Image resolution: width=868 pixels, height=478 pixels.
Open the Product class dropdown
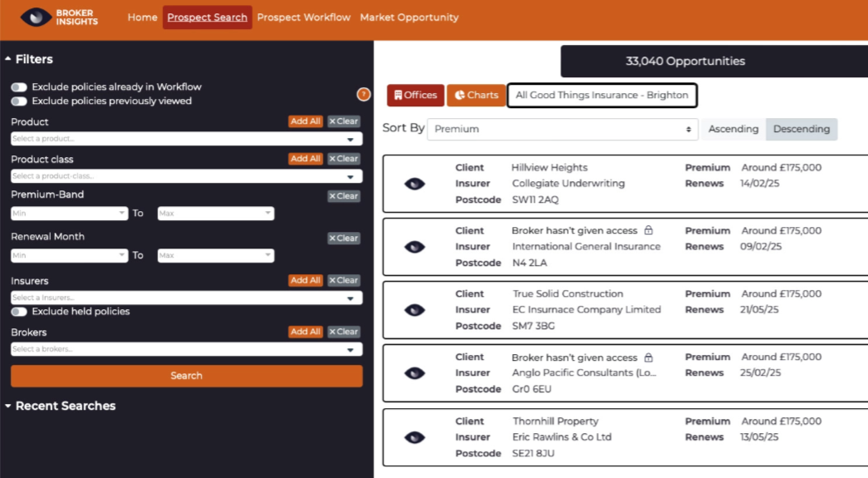pos(187,176)
